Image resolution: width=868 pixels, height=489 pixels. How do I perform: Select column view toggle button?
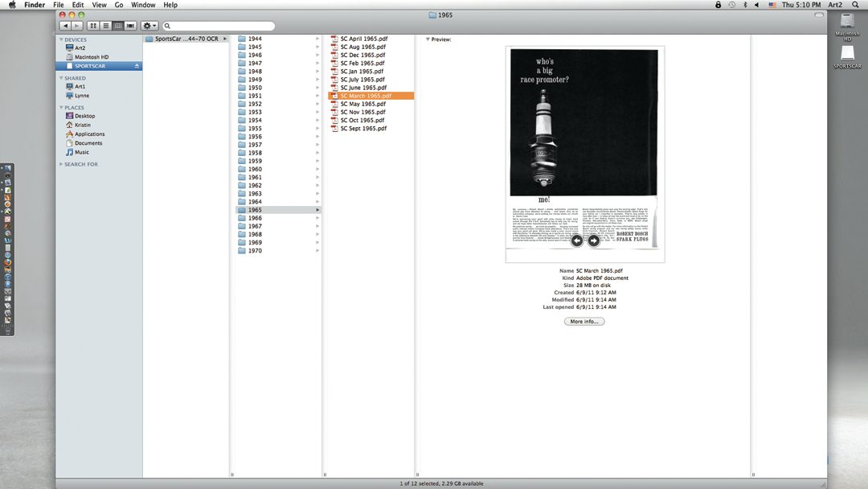tap(118, 26)
